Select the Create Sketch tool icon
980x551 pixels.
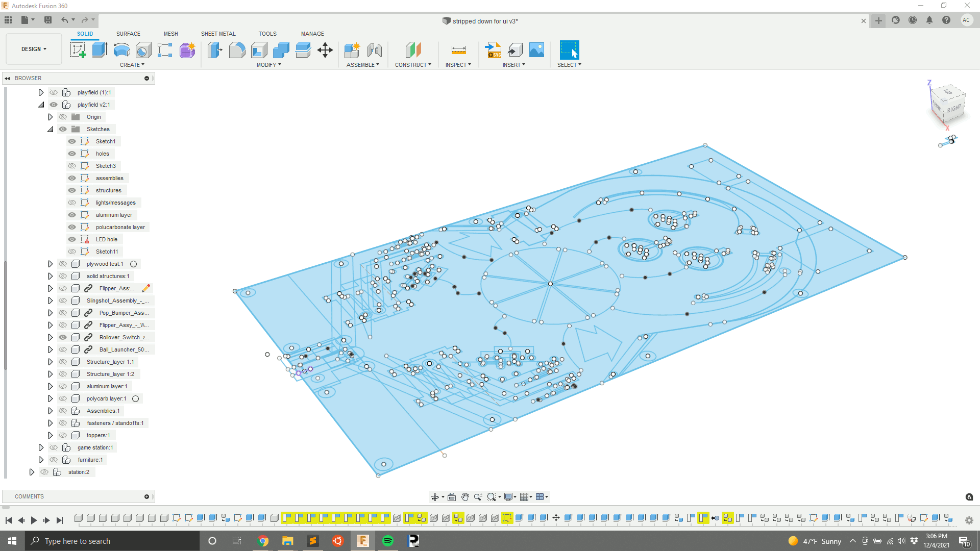point(78,50)
